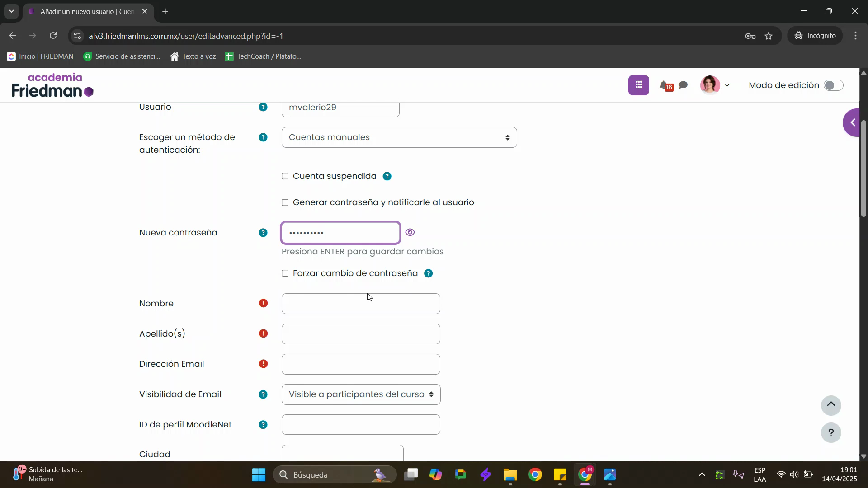Open the floating question mark help button
This screenshot has width=868, height=488.
[x=831, y=433]
